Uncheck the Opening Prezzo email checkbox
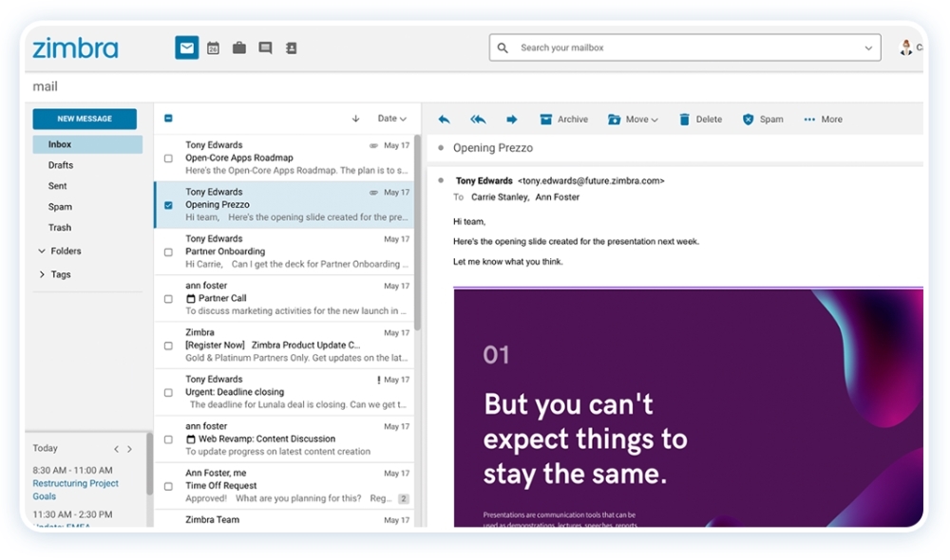 point(168,205)
